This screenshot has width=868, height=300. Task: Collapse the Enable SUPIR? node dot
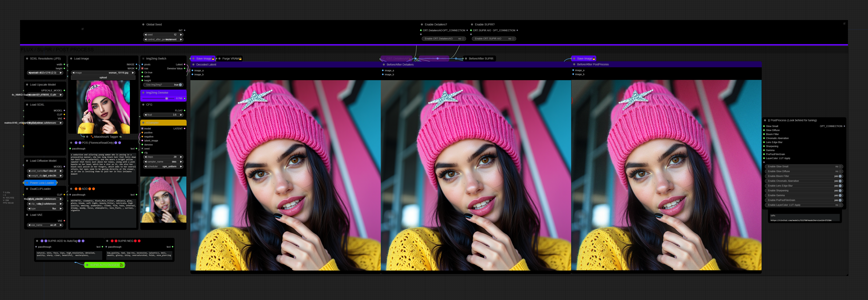472,25
